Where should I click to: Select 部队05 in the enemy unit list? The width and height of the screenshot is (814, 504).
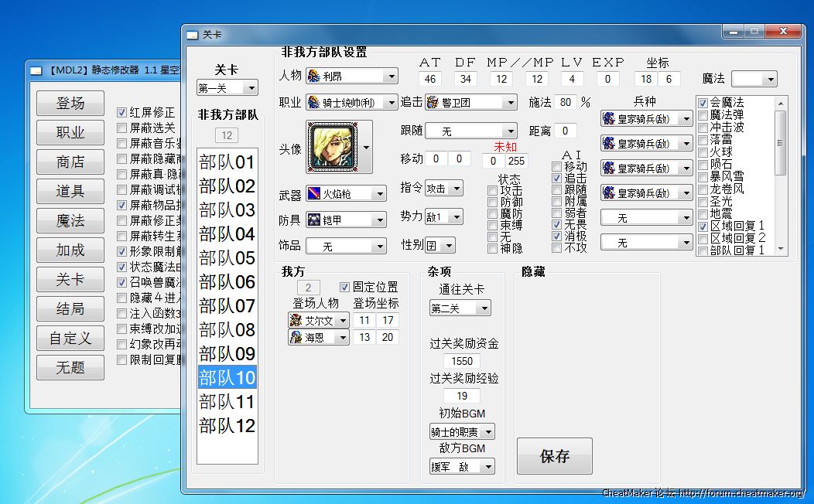pos(227,257)
